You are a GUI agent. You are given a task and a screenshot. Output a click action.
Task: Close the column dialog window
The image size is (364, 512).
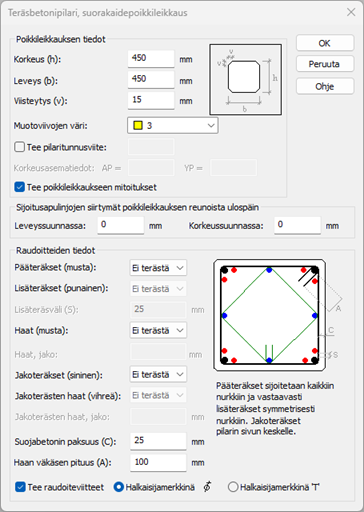pos(351,12)
